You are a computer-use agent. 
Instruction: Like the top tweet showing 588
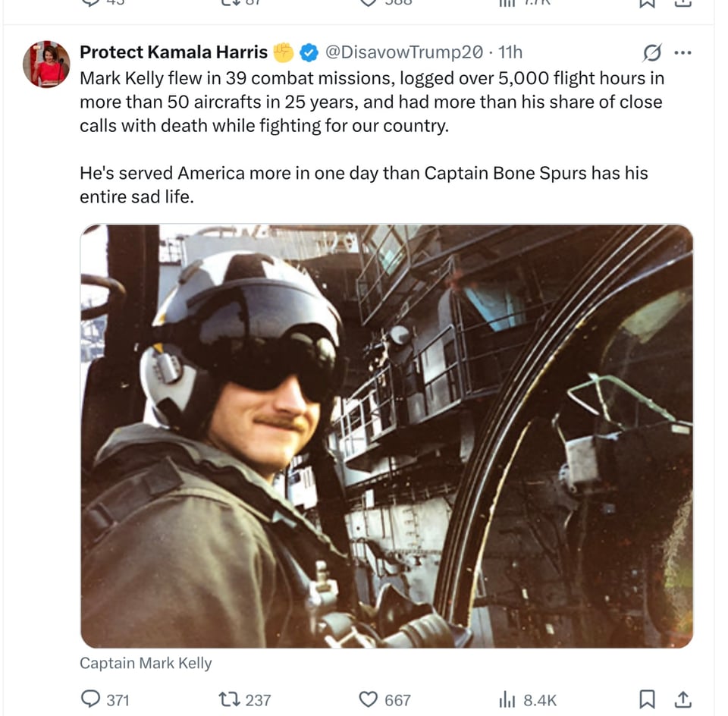[x=370, y=4]
